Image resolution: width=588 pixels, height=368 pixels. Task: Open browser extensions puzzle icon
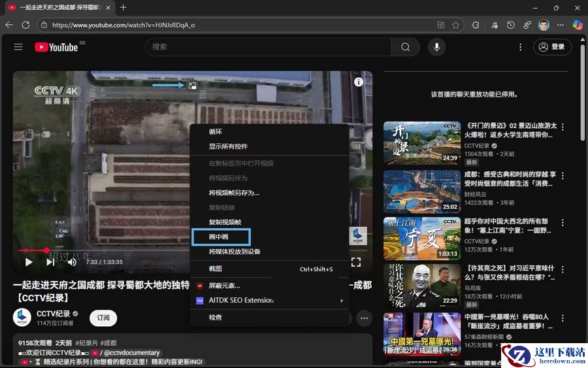[476, 25]
